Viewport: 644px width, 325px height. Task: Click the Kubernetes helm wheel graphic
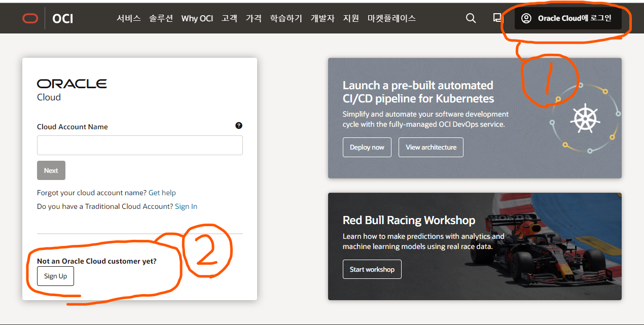click(585, 118)
